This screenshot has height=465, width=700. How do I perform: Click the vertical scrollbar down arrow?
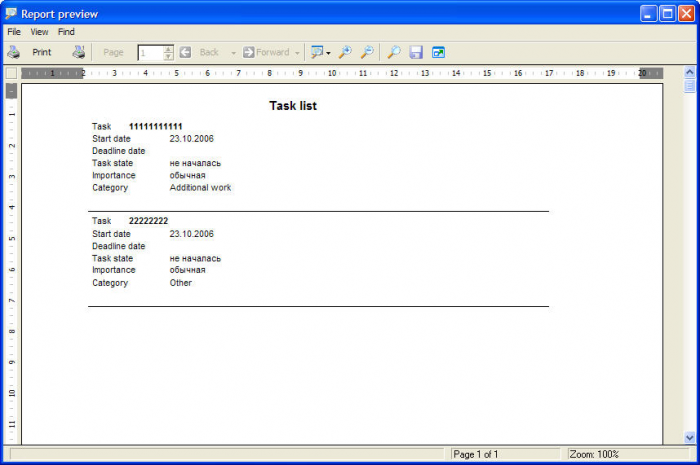pyautogui.click(x=690, y=438)
